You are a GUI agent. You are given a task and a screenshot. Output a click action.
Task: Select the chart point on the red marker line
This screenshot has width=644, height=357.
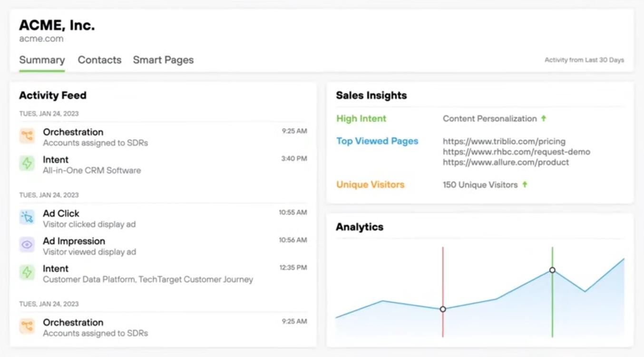(x=443, y=309)
